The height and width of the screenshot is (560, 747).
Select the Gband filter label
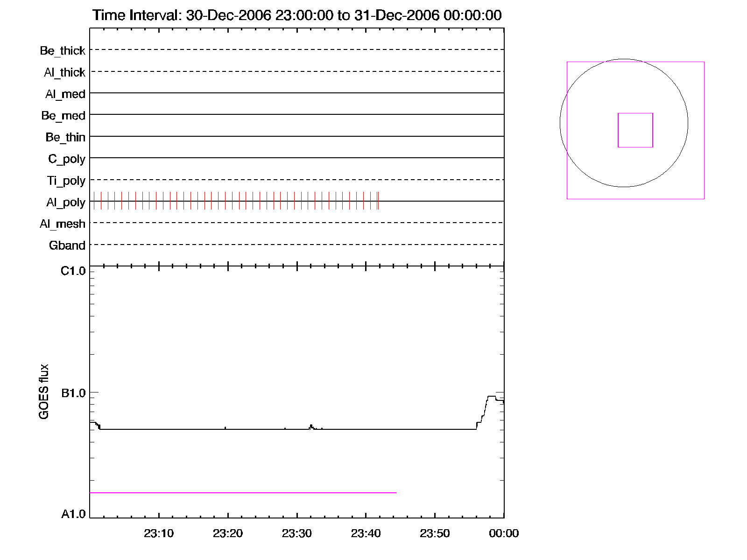67,245
